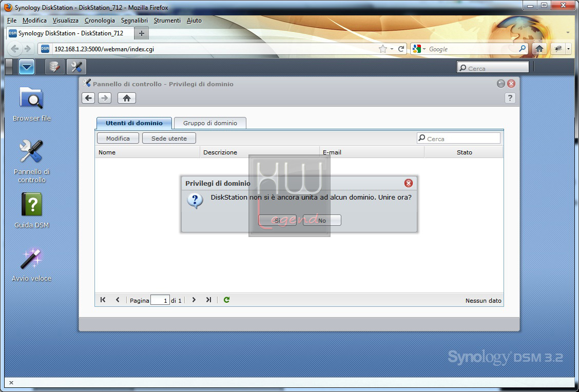Click the control panel taskbar icon
The image size is (579, 392).
76,67
